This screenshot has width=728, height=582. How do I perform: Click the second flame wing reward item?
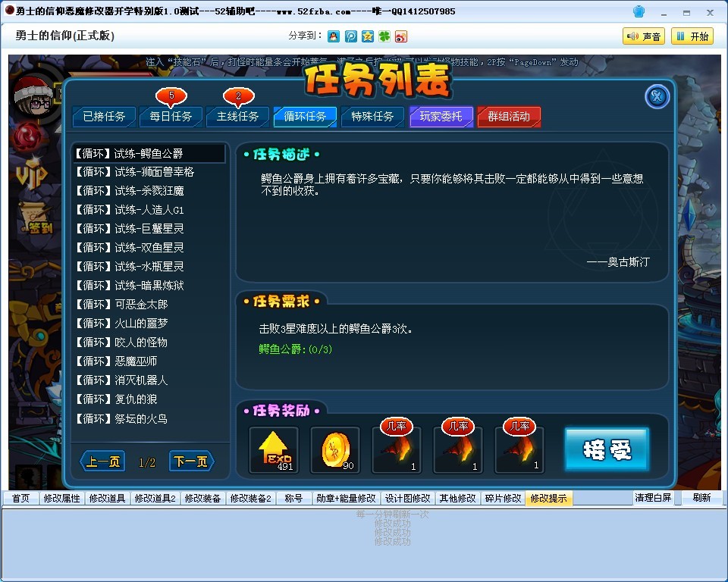[458, 450]
